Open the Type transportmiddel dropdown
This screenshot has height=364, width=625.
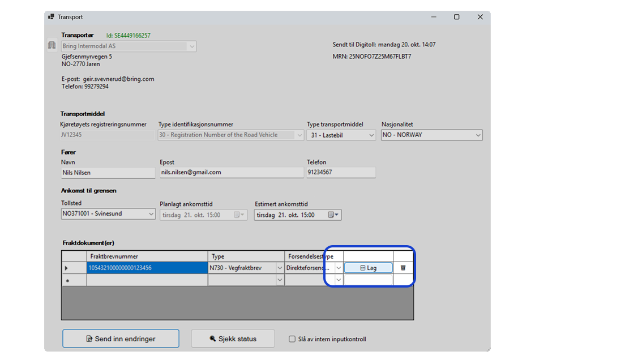pyautogui.click(x=371, y=135)
